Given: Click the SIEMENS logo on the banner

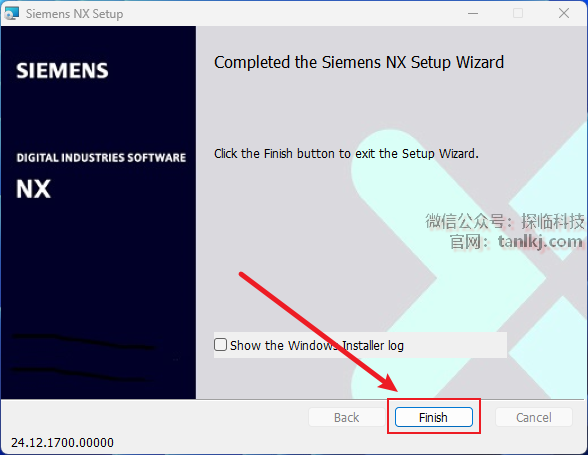Looking at the screenshot, I should [x=62, y=71].
